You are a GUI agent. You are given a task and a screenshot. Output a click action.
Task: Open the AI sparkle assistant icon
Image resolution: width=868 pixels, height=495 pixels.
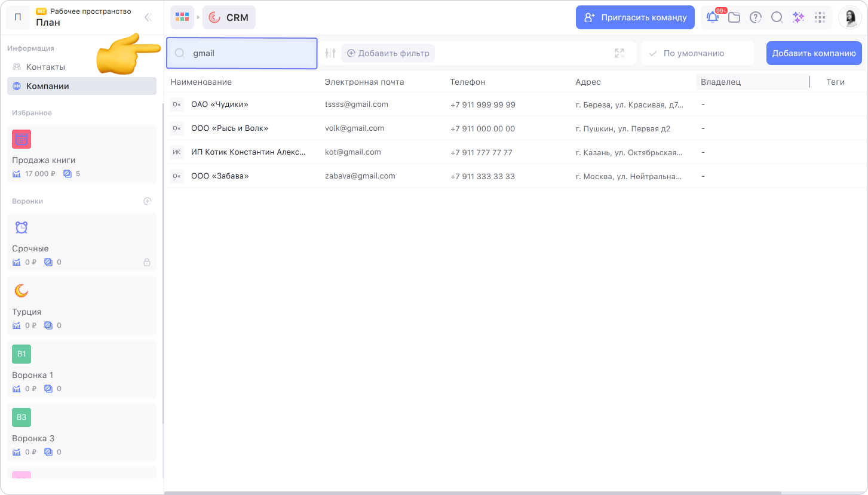coord(798,17)
